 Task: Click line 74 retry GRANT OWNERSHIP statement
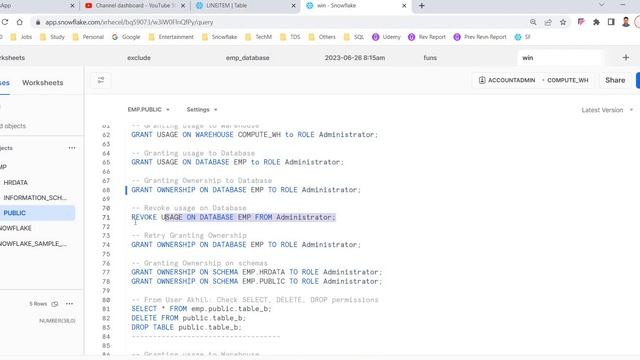[x=246, y=245]
